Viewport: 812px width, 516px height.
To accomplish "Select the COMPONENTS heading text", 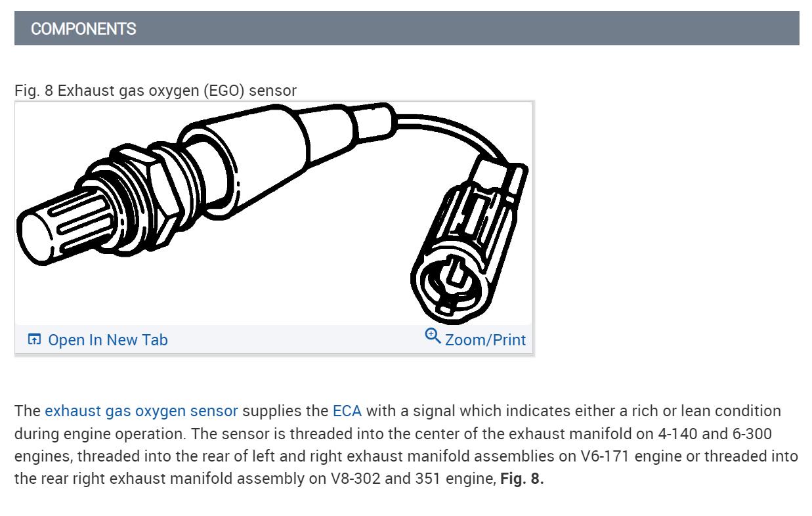I will [x=83, y=29].
